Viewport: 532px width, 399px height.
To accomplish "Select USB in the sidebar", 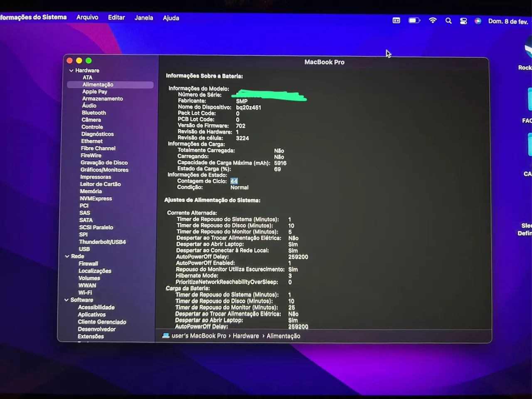I will pyautogui.click(x=84, y=249).
